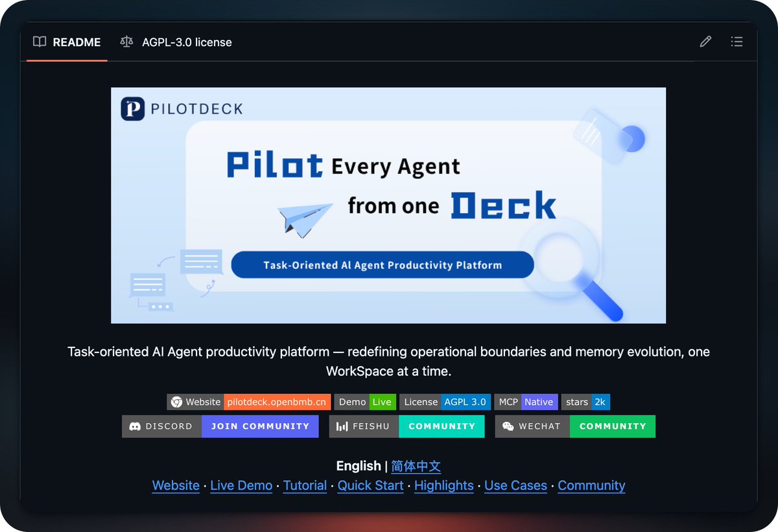Click the bold English language label
This screenshot has width=778, height=532.
point(359,466)
